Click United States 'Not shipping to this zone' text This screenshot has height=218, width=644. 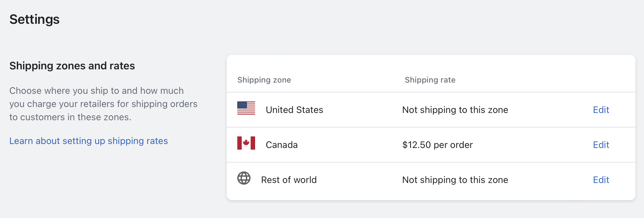[455, 110]
